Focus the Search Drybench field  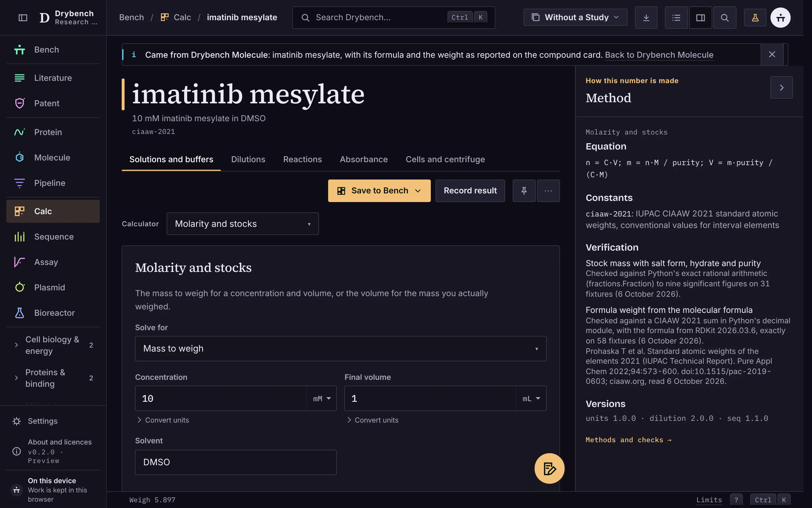tap(394, 18)
